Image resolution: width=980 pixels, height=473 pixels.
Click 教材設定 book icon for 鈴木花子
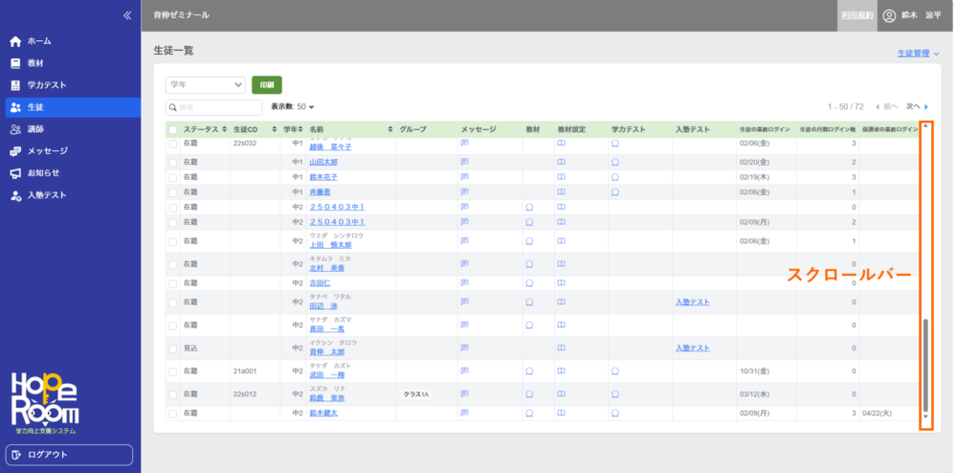562,177
